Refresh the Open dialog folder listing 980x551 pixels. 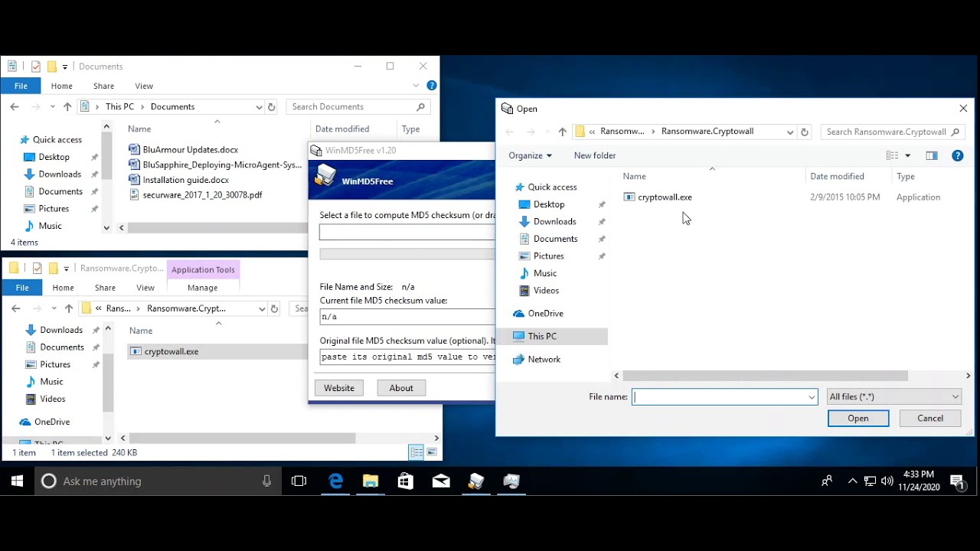[x=804, y=132]
